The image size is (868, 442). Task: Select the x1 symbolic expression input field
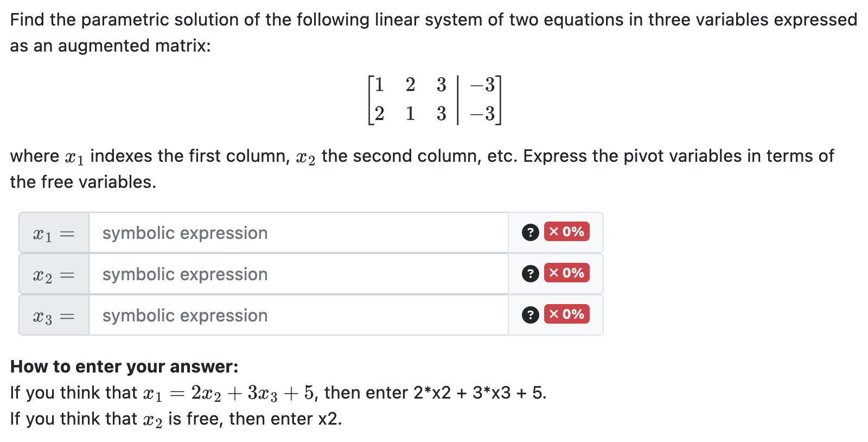pyautogui.click(x=298, y=232)
